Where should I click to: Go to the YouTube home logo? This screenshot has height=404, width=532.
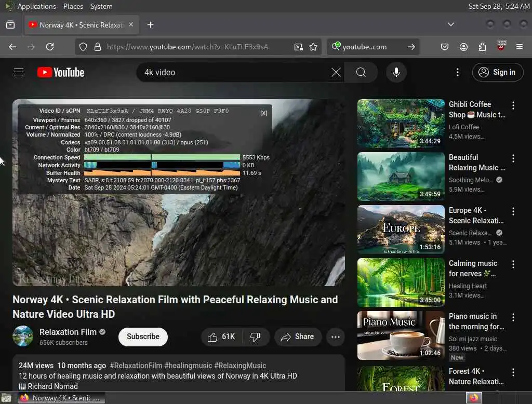(x=61, y=72)
